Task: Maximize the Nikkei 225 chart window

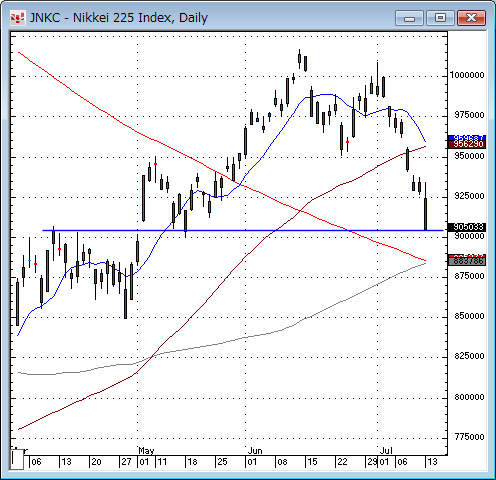Action: (x=440, y=18)
